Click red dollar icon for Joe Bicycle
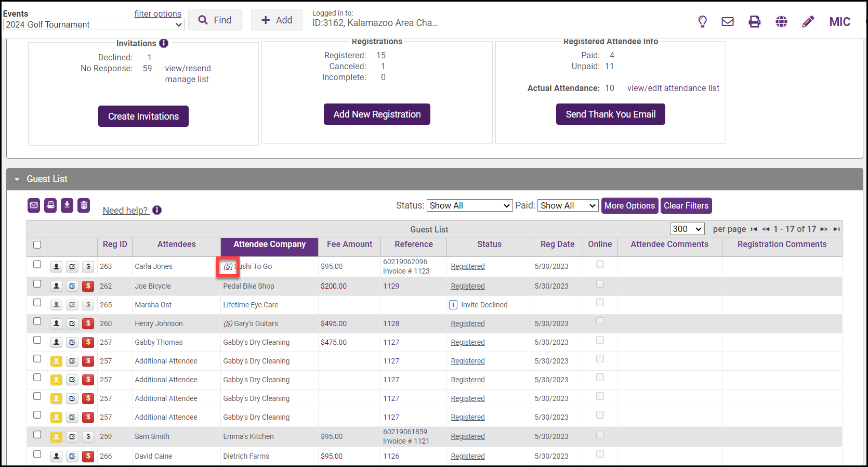Screen dimensions: 868x467 coord(88,286)
